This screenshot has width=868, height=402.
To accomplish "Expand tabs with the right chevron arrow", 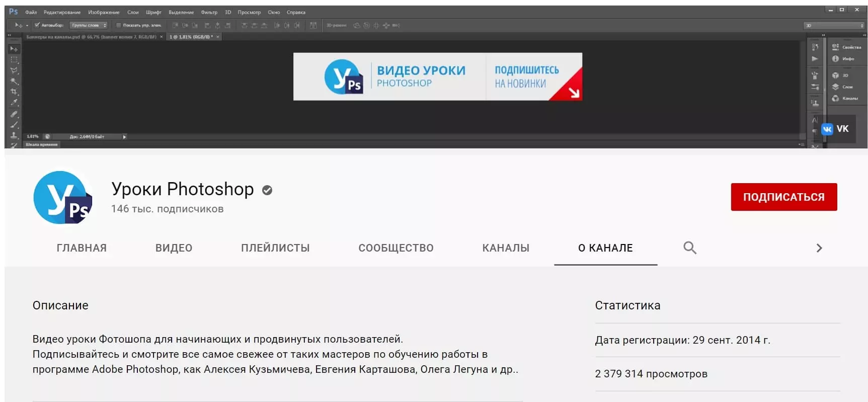I will pos(819,248).
